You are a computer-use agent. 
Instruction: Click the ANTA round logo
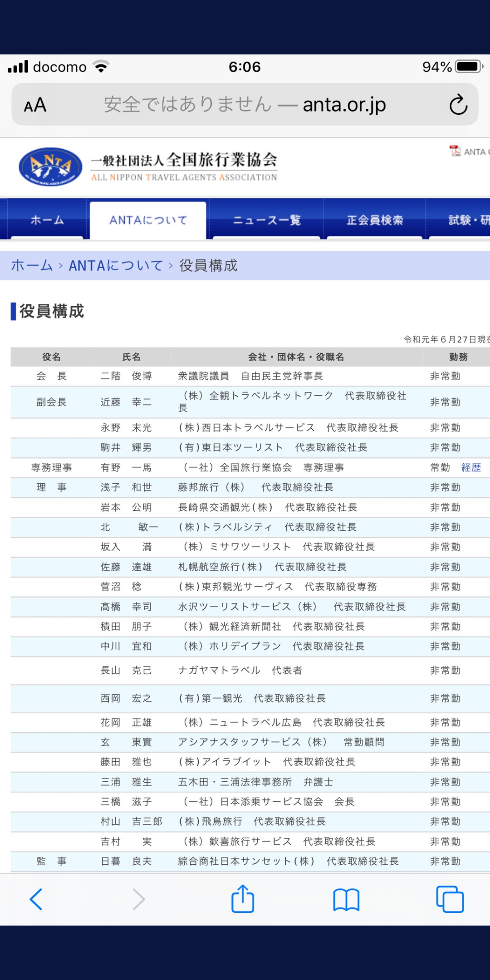click(x=50, y=167)
